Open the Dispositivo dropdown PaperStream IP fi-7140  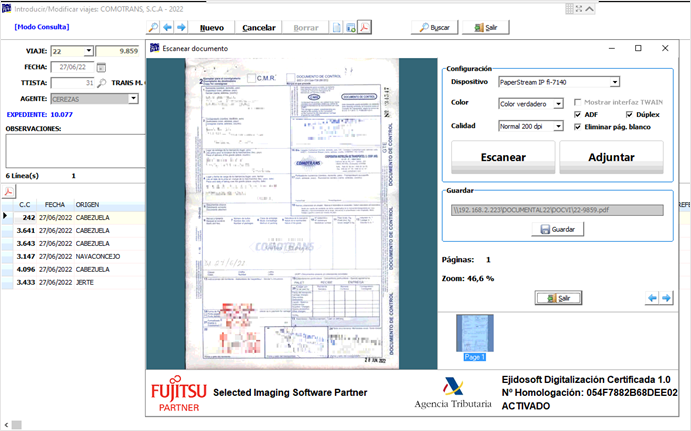614,82
